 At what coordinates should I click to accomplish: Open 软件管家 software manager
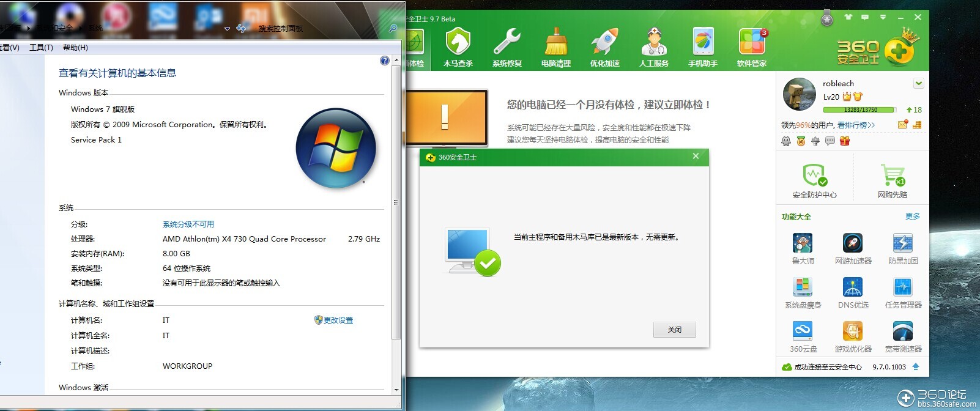tap(752, 48)
